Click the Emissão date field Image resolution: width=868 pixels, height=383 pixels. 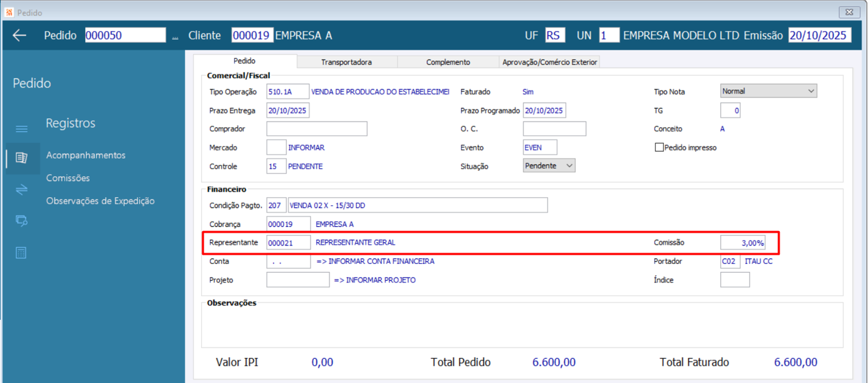819,35
